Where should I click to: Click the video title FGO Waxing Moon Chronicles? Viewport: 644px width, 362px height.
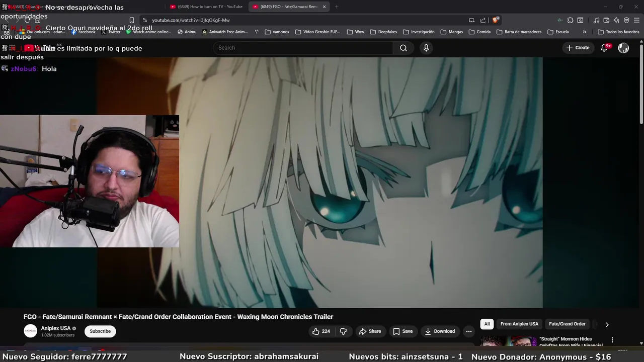coord(178,317)
